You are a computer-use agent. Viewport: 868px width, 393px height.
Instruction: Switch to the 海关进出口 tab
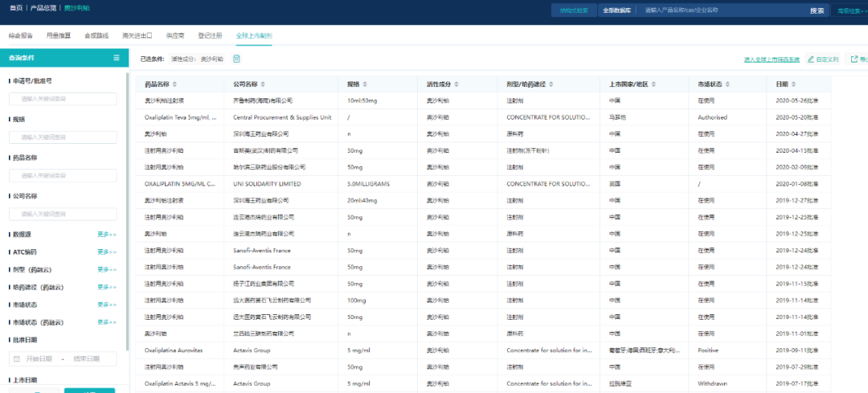coord(137,36)
